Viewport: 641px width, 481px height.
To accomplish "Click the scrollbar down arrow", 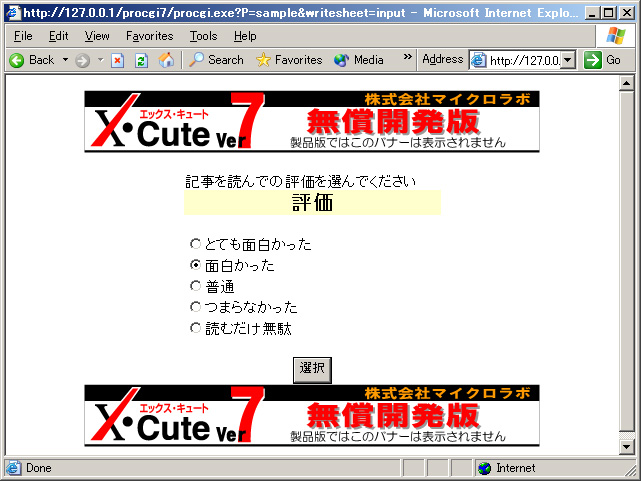I will click(626, 447).
